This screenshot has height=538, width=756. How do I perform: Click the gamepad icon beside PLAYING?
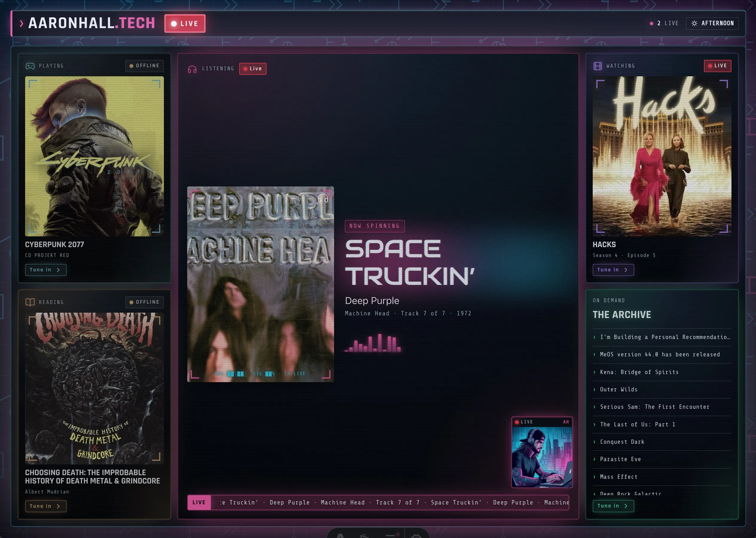click(30, 66)
